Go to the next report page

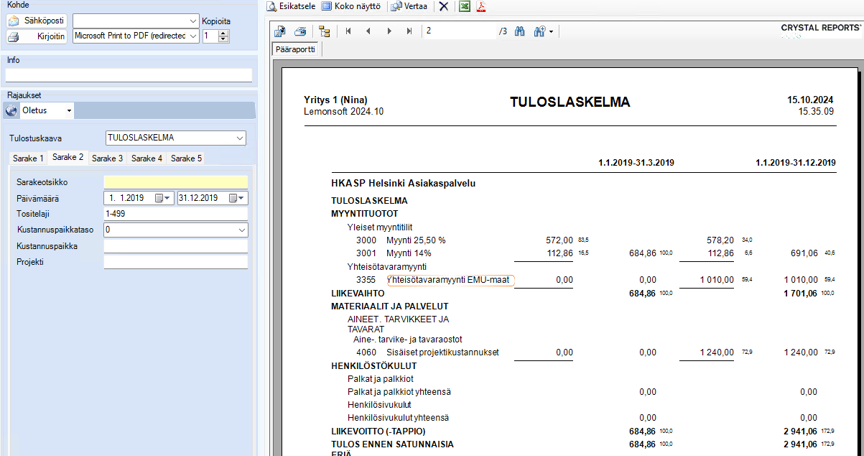389,31
